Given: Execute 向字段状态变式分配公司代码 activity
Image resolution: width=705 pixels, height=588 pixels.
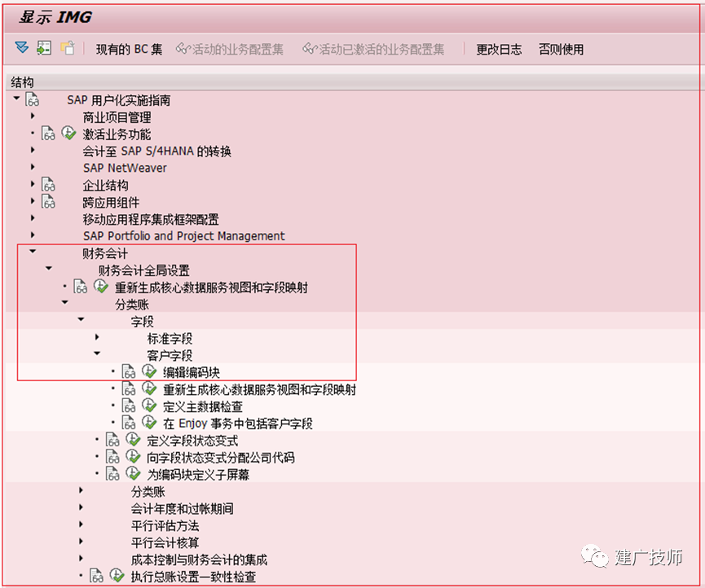Looking at the screenshot, I should [133, 457].
